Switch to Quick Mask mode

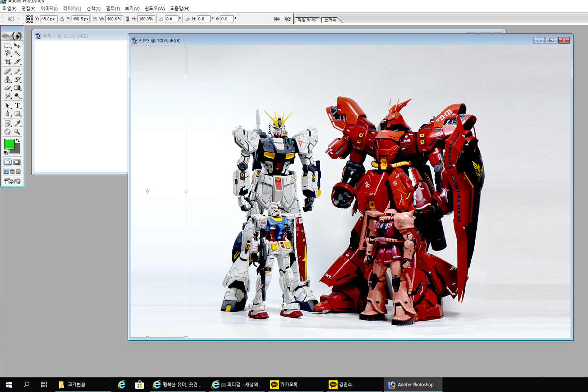click(17, 162)
